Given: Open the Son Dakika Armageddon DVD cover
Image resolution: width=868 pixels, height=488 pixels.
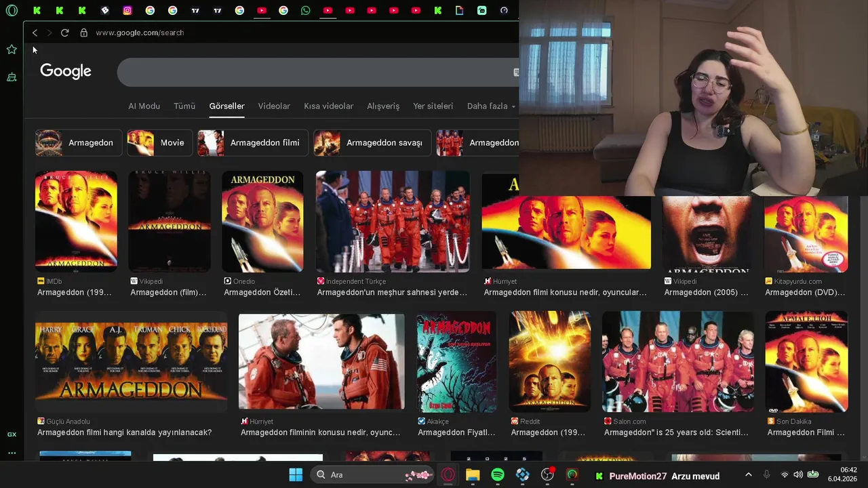Looking at the screenshot, I should 806,362.
